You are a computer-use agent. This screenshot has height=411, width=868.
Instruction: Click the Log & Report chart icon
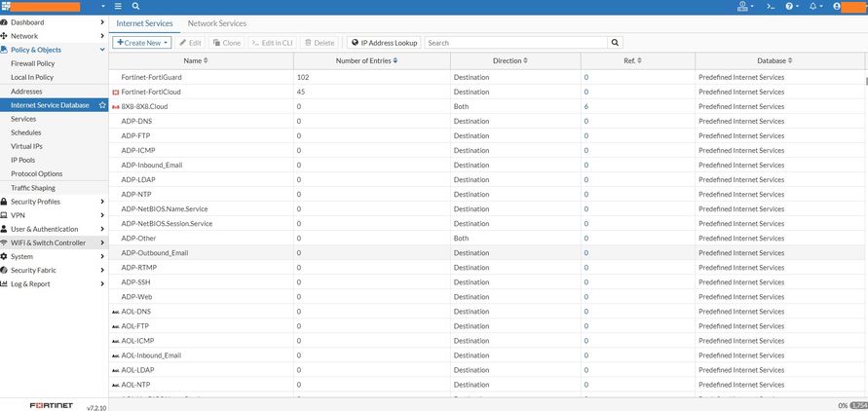click(x=4, y=283)
